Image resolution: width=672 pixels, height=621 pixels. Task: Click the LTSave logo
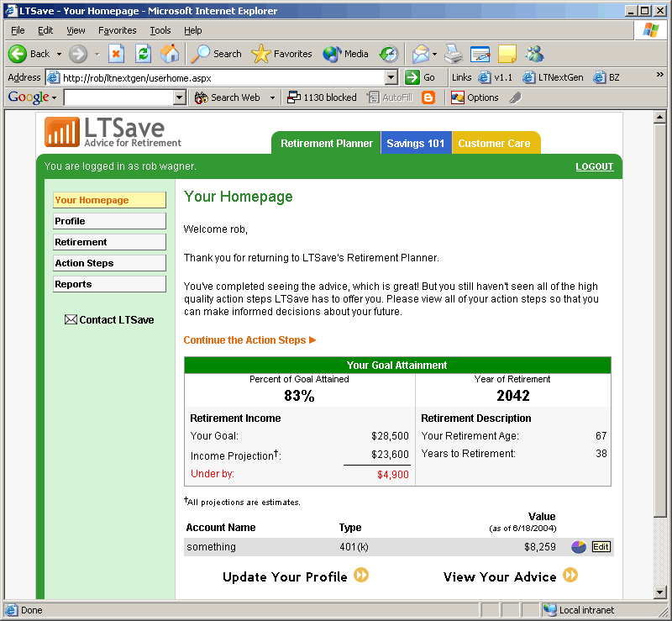click(x=113, y=133)
